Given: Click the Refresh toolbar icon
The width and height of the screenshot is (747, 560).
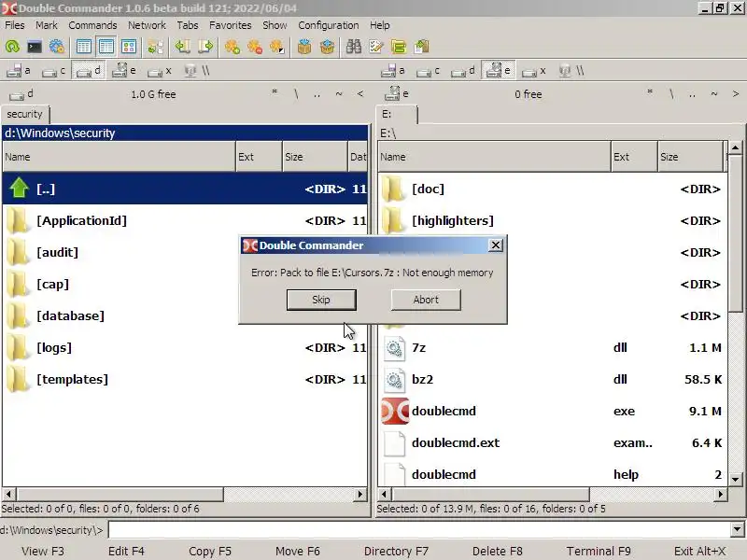Looking at the screenshot, I should click(x=12, y=47).
